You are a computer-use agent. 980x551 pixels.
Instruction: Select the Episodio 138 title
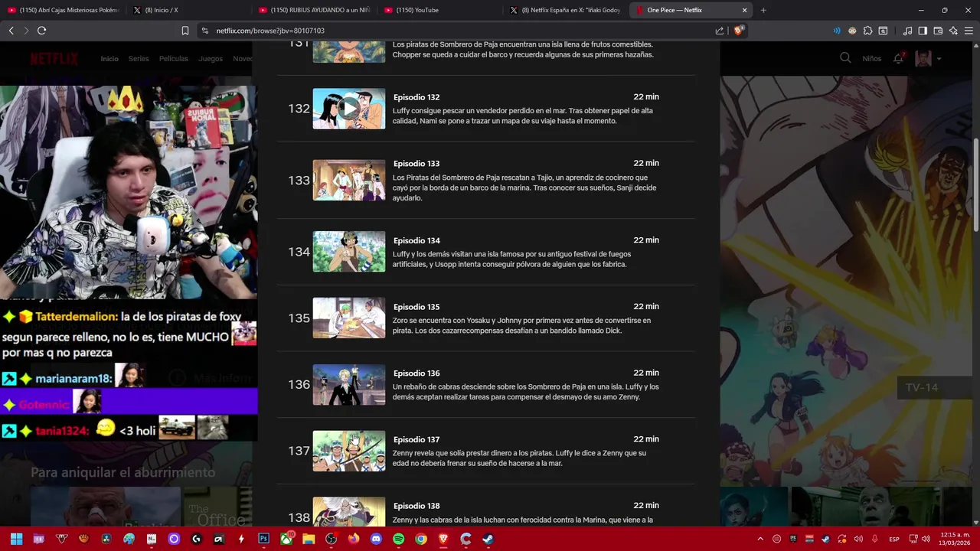(x=416, y=506)
